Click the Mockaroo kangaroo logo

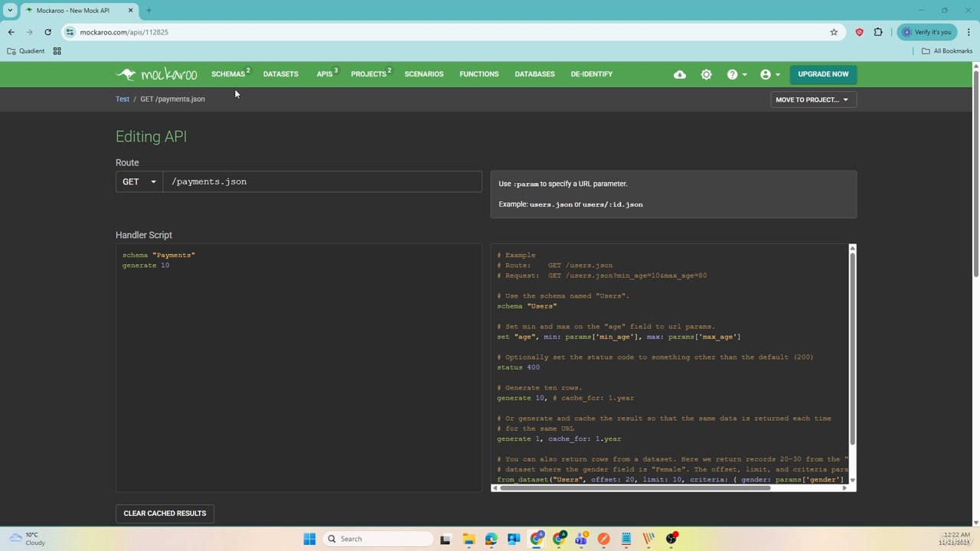pyautogui.click(x=156, y=74)
